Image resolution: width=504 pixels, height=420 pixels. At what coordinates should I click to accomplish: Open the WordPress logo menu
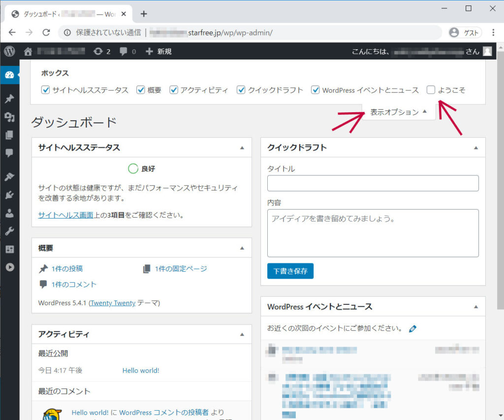click(9, 51)
